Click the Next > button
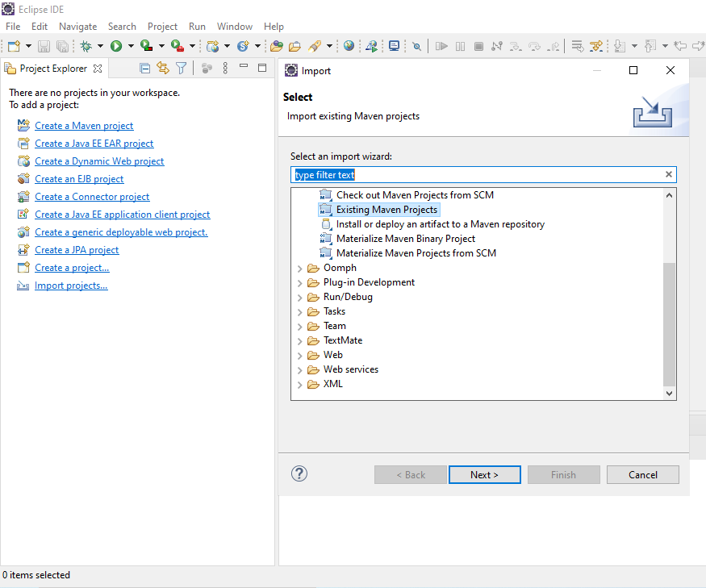The width and height of the screenshot is (706, 588). coord(484,474)
